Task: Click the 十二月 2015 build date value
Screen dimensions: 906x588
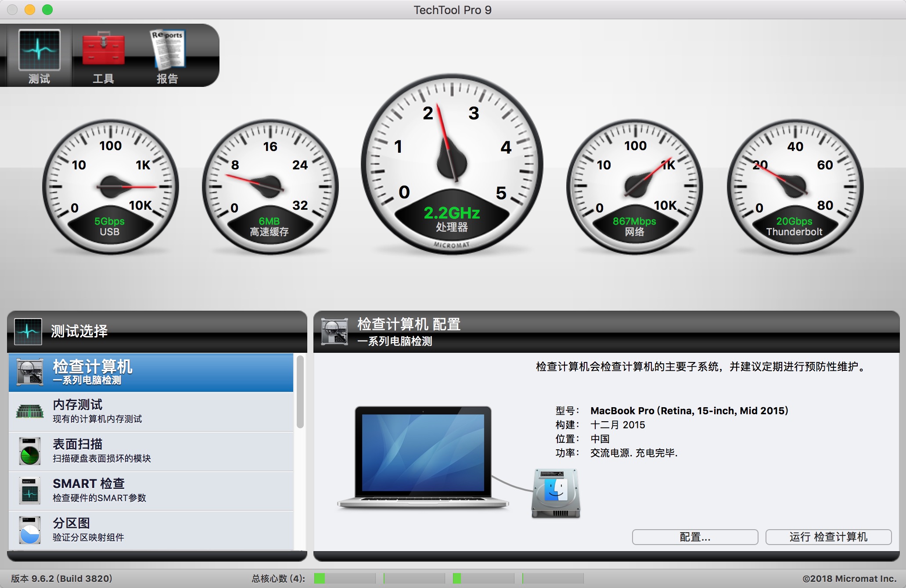Action: pyautogui.click(x=618, y=425)
